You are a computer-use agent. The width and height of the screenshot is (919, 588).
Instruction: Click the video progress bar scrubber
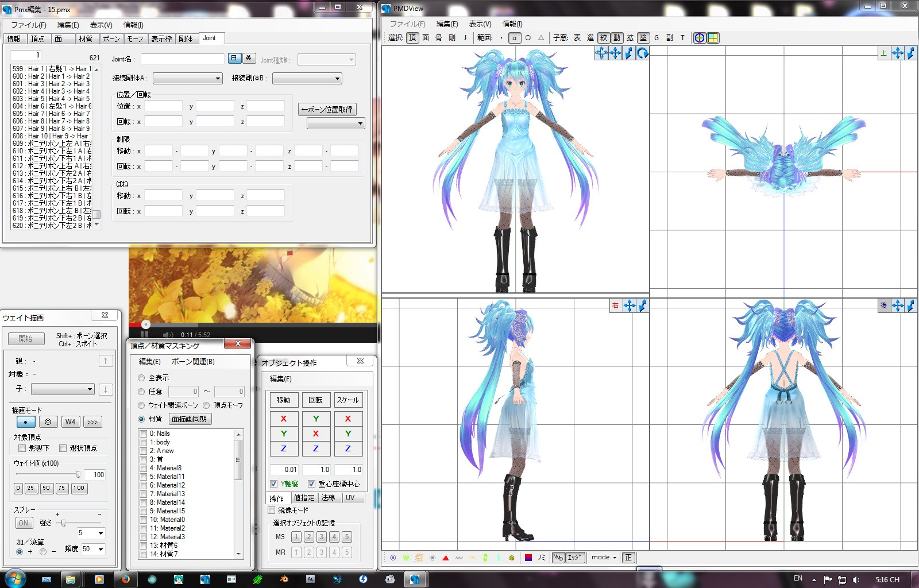tap(146, 324)
